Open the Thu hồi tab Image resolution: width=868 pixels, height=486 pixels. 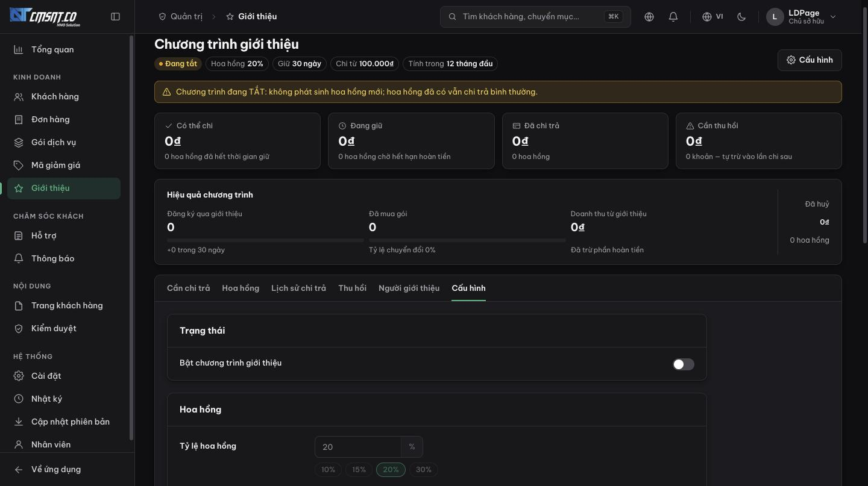[353, 288]
